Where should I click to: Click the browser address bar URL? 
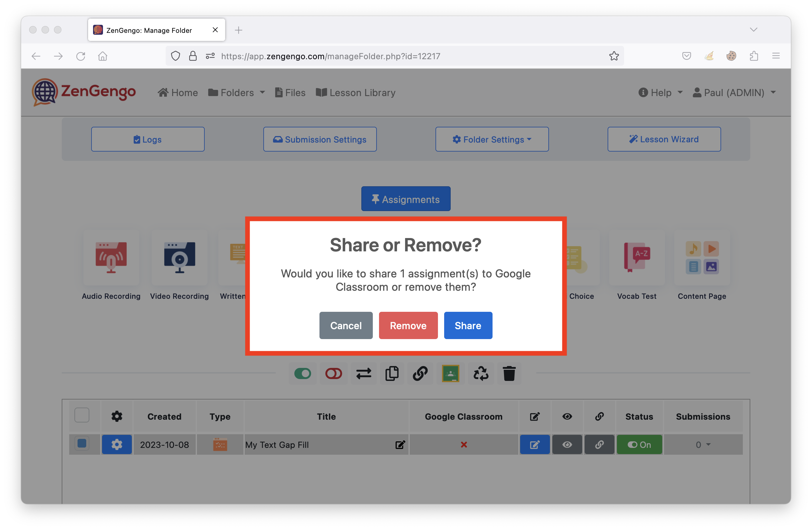[x=331, y=56]
